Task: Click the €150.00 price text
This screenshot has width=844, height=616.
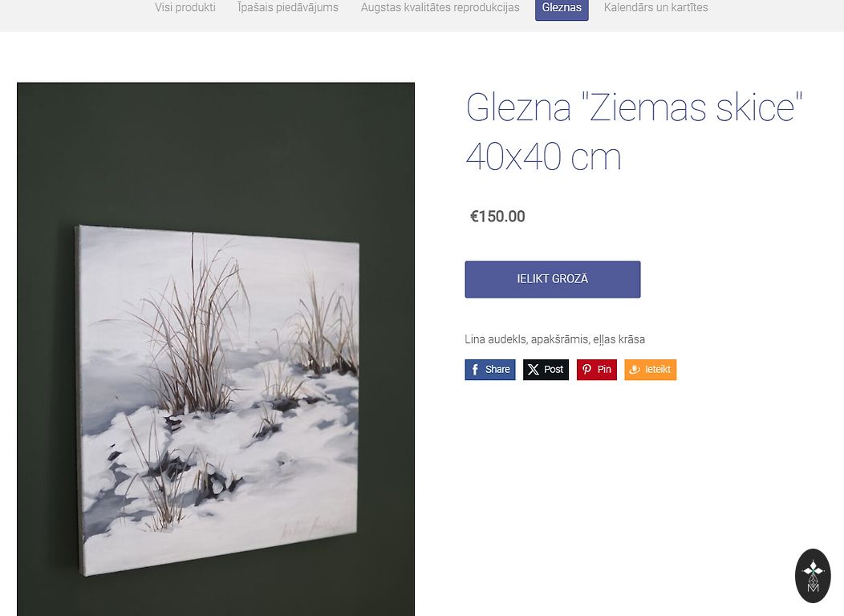Action: point(497,217)
